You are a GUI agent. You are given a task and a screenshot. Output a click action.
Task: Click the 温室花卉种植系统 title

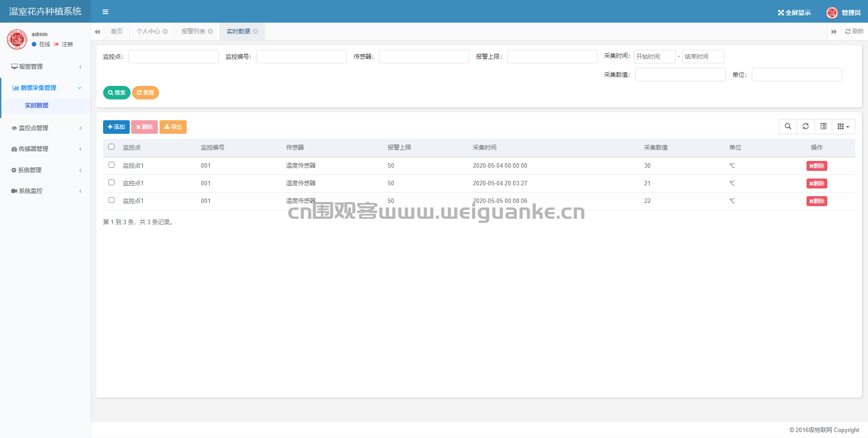(45, 11)
